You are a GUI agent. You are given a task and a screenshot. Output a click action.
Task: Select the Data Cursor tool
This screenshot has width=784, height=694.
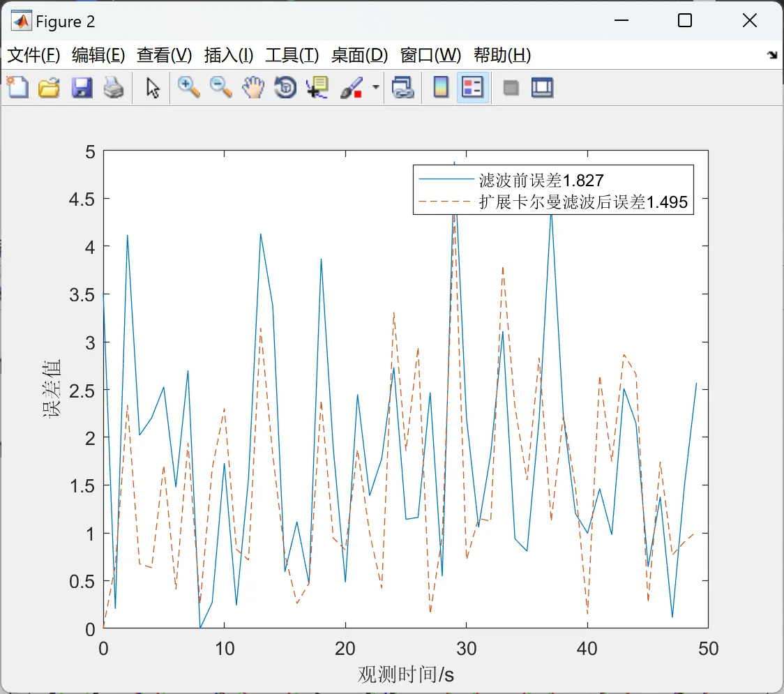pyautogui.click(x=317, y=87)
